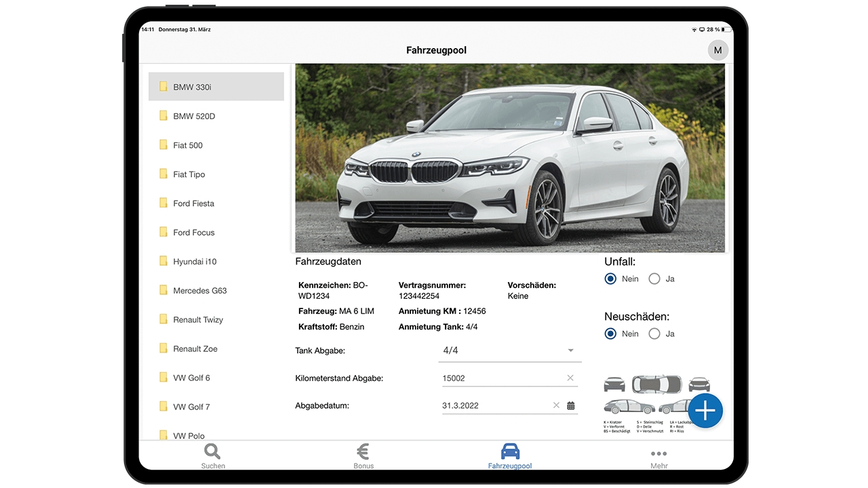Click the Fahrzeugpool title in the header
Image resolution: width=868 pixels, height=488 pixels.
tap(437, 50)
